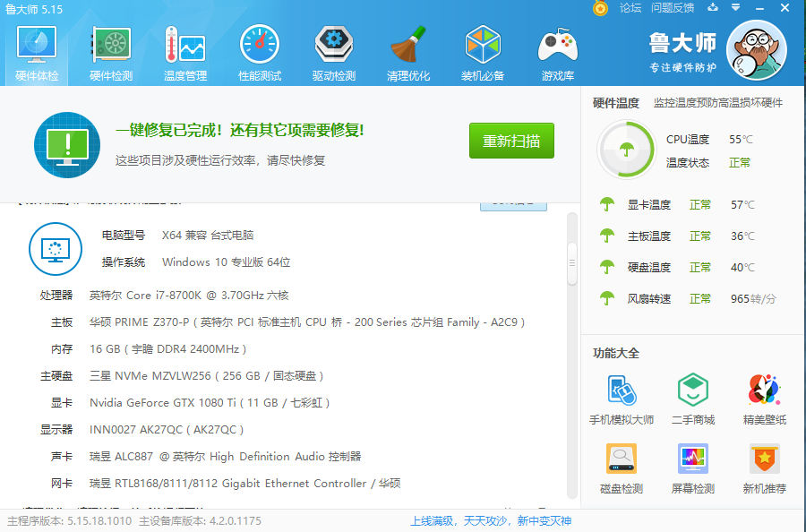Select the 清理优化 cleanup broom tab

click(408, 54)
